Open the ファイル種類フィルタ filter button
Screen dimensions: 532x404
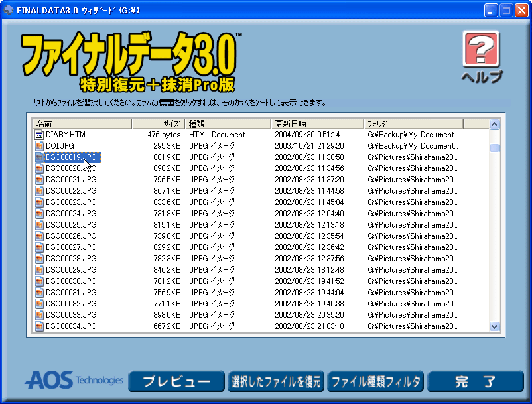point(375,381)
